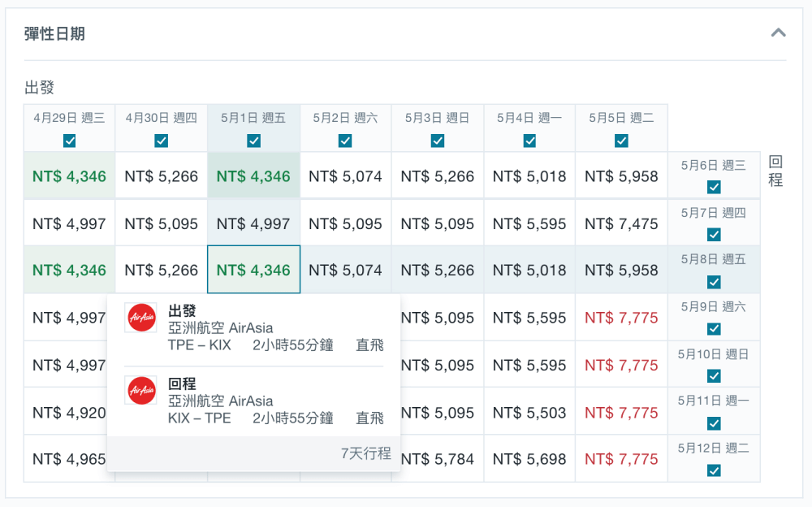Select red NT$ 7,775 fare for 5月11日 return
This screenshot has width=812, height=507.
[621, 412]
